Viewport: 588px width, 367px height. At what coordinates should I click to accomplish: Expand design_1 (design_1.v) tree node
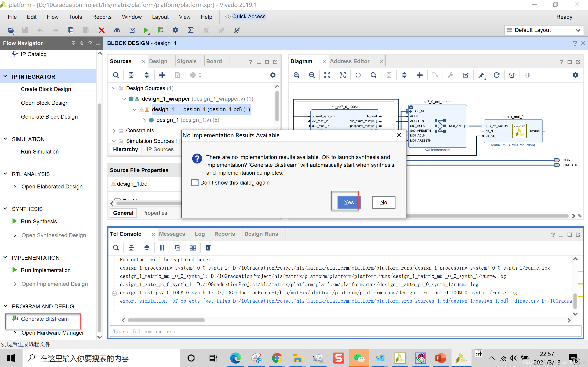[x=144, y=120]
